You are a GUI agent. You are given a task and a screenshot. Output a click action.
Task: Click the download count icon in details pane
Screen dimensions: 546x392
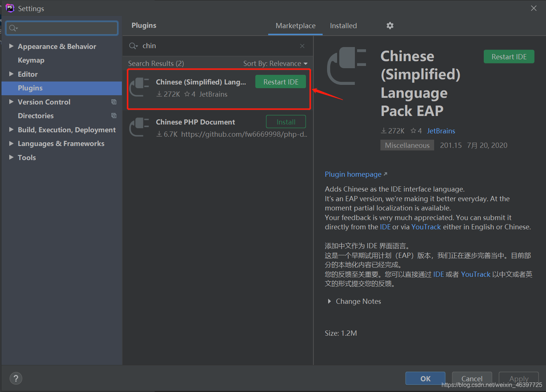[x=384, y=131]
